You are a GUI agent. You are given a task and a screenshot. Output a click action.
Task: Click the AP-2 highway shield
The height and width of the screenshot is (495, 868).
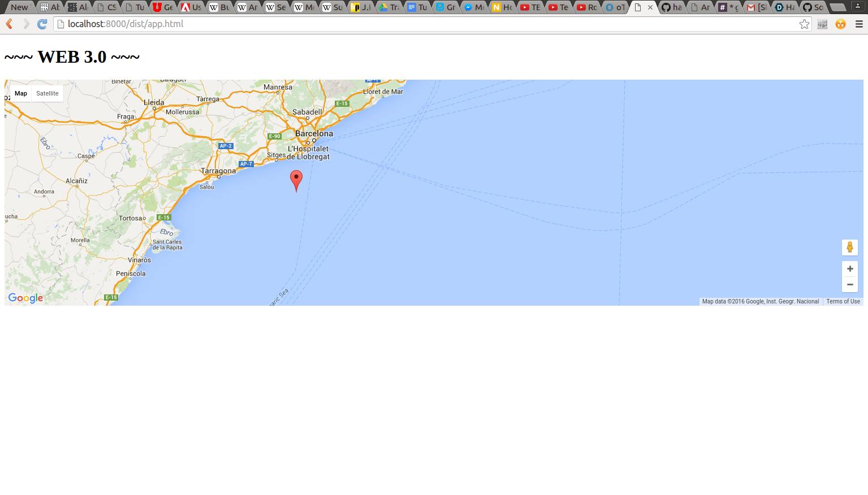226,146
